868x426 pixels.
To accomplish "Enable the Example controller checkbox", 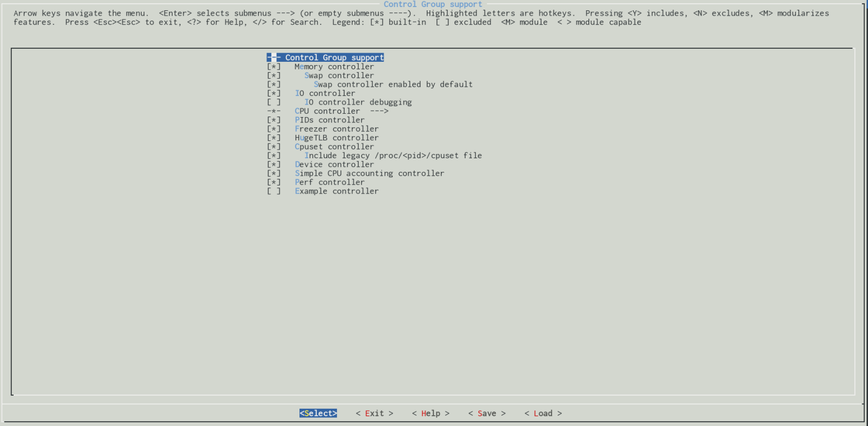I will click(274, 191).
